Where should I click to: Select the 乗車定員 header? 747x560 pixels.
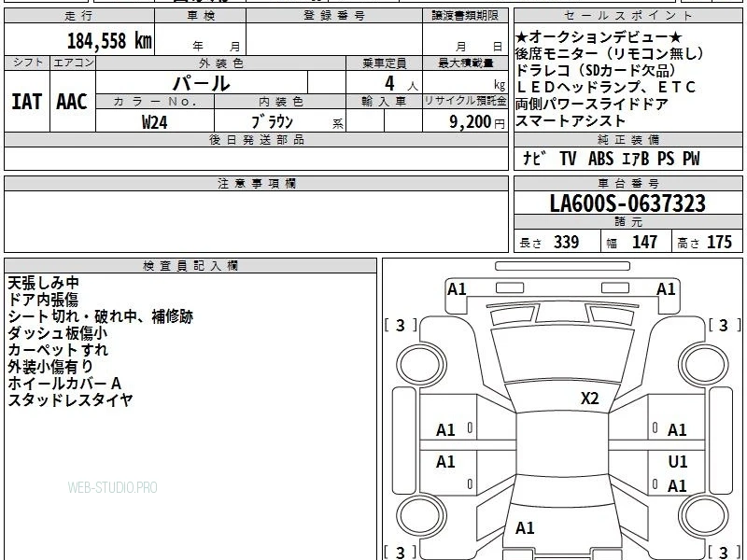coord(384,63)
